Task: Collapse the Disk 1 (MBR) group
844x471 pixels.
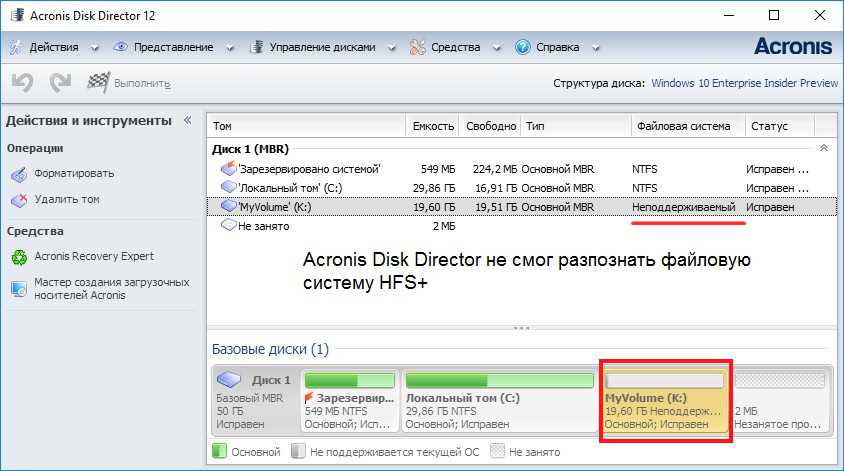Action: [823, 149]
